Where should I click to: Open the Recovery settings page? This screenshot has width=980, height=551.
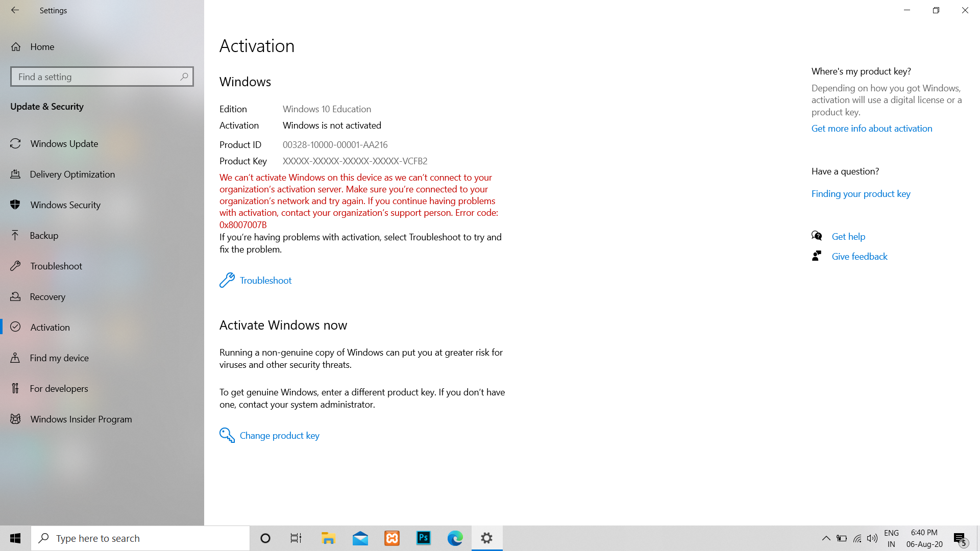102,296
